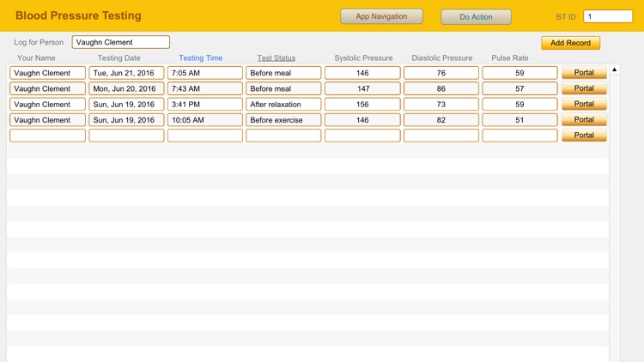Sort by Testing Time column header

pyautogui.click(x=200, y=58)
